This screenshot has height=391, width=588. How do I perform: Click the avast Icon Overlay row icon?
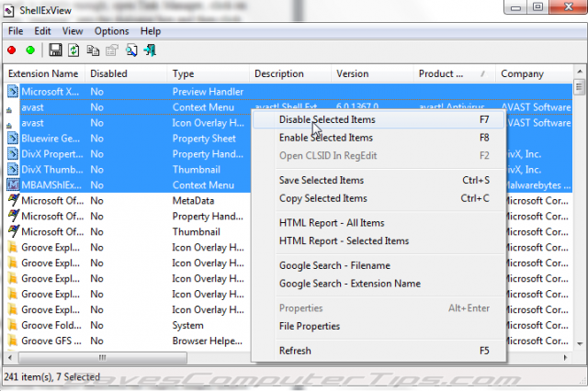[x=9, y=126]
